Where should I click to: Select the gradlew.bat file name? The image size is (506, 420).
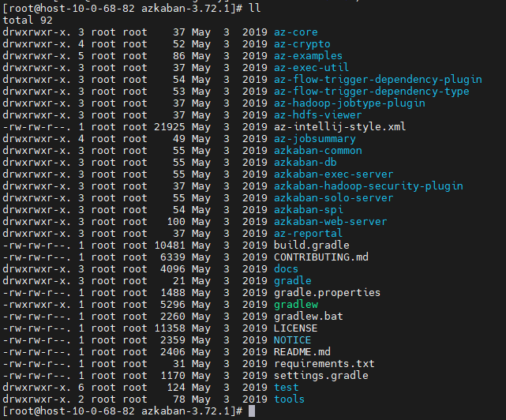[308, 317]
